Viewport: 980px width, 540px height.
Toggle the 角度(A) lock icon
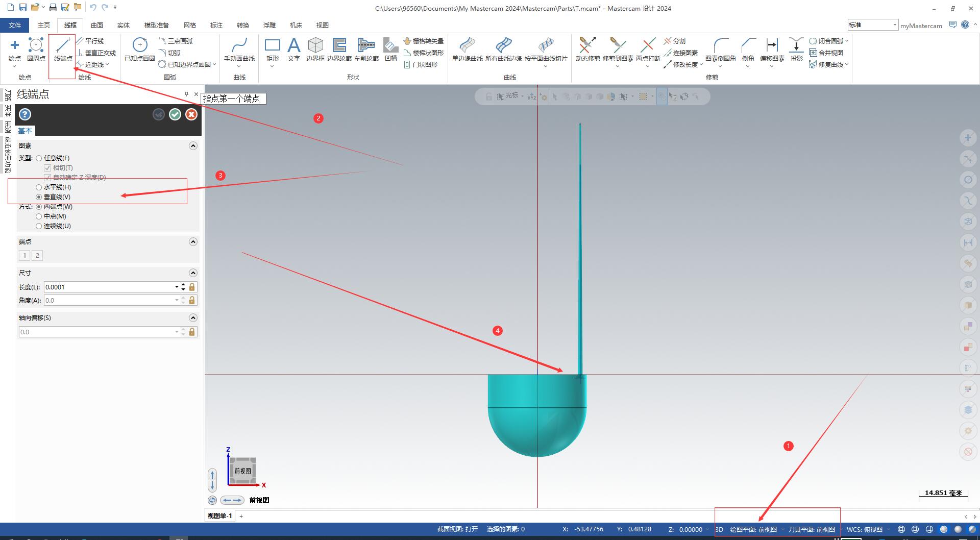192,300
